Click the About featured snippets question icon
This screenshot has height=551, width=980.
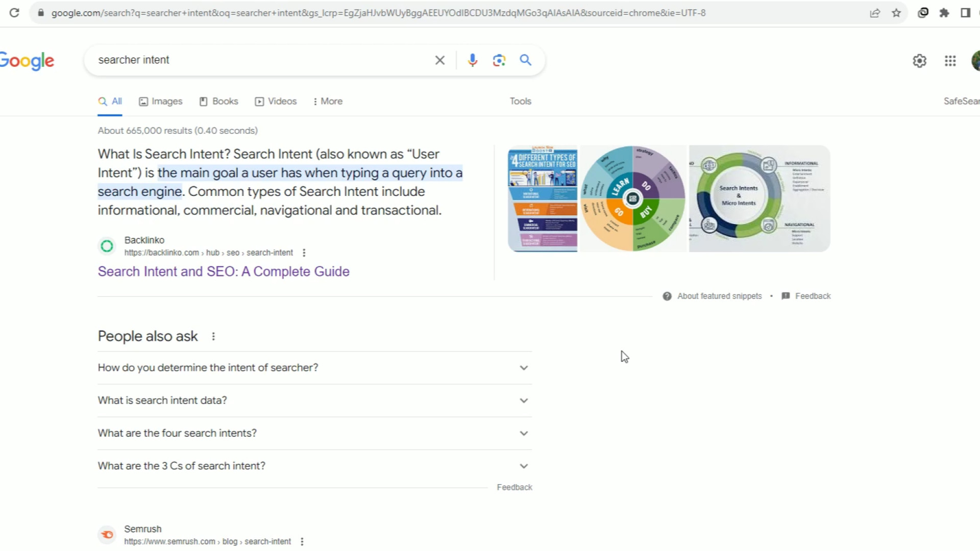coord(667,296)
